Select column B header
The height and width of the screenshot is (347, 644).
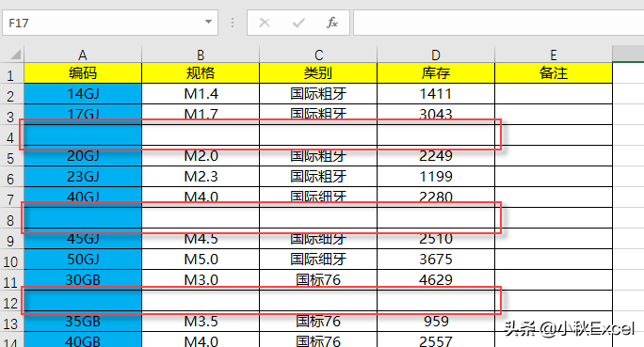pos(201,55)
